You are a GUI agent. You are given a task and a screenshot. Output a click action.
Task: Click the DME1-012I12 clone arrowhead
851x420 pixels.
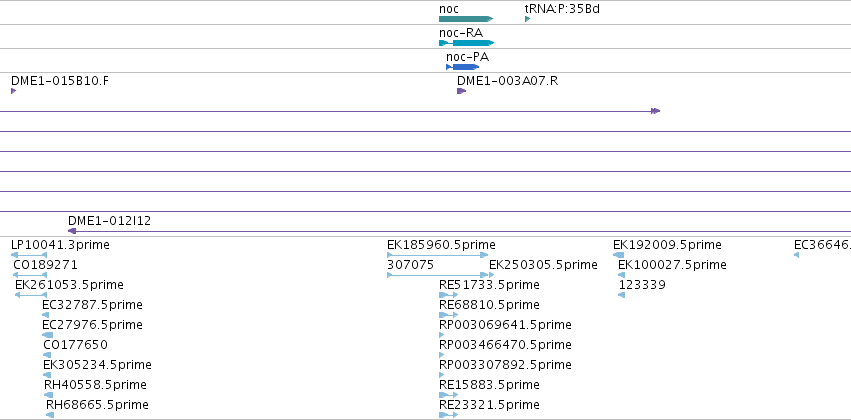[72, 231]
